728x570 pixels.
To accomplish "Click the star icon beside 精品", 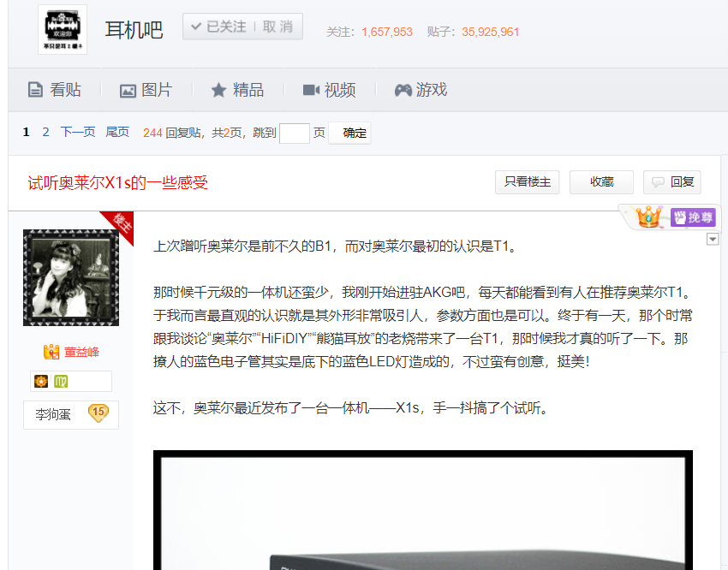I will tap(218, 90).
